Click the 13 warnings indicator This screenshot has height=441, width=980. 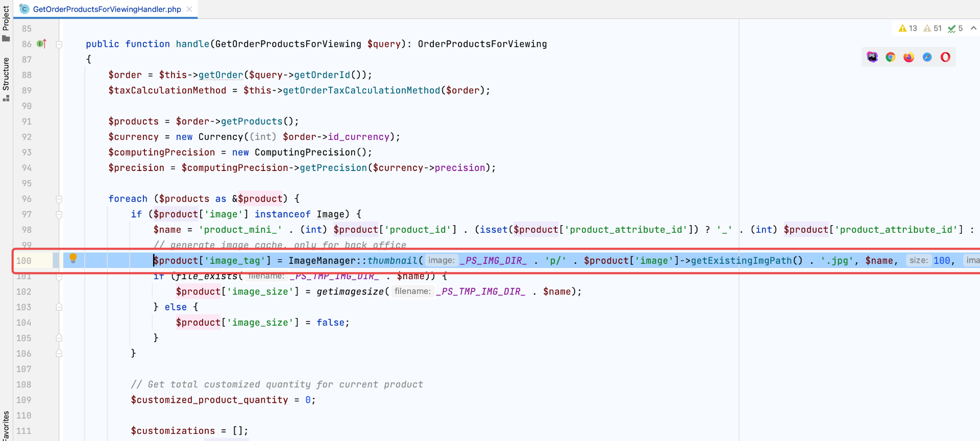pos(908,29)
